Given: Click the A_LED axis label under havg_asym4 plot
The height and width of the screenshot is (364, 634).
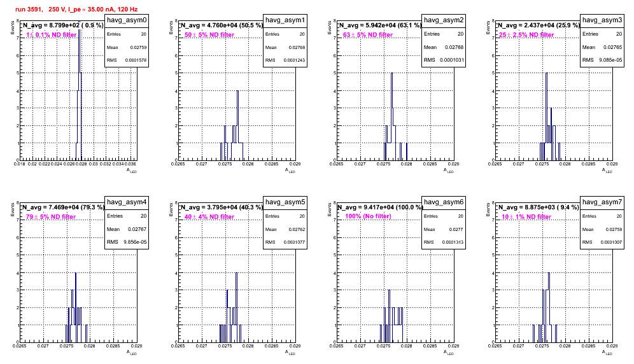Looking at the screenshot, I should pos(131,353).
